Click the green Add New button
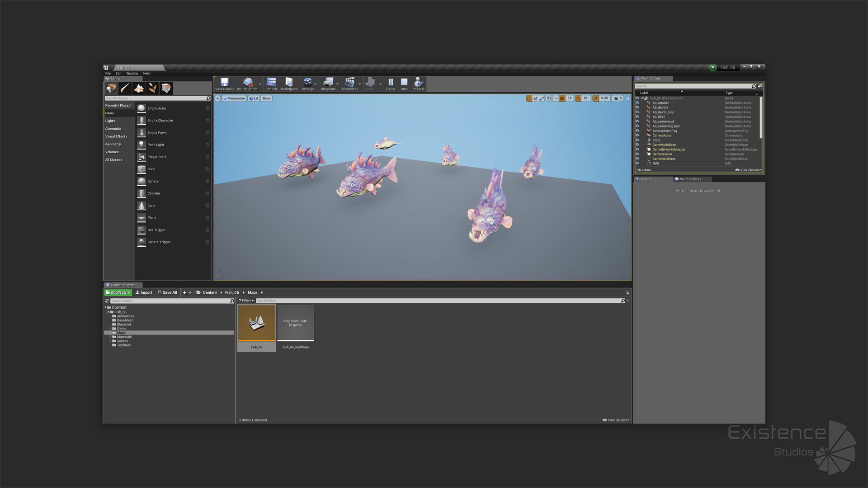Screen dimensions: 868x488 [118, 292]
